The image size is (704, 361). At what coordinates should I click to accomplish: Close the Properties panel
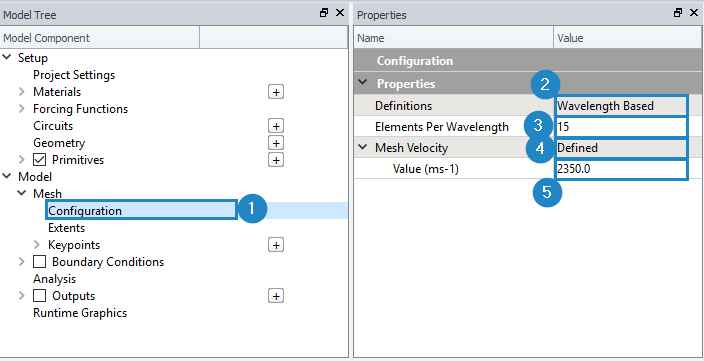point(694,13)
